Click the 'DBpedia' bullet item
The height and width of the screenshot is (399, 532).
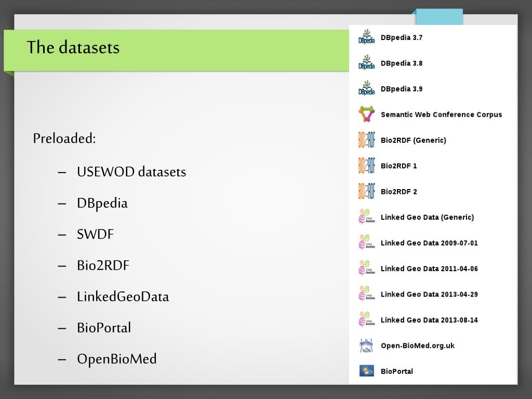102,203
